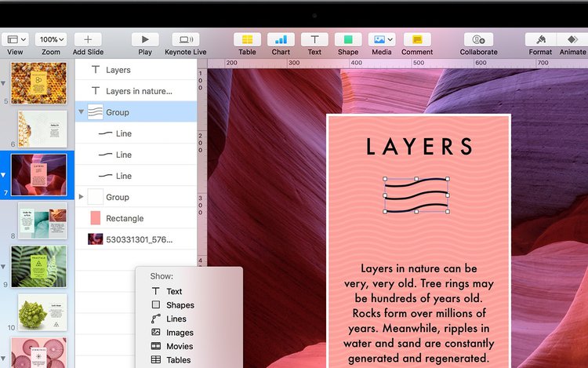The image size is (588, 368).
Task: Insert a Shape from the toolbar
Action: tap(348, 39)
